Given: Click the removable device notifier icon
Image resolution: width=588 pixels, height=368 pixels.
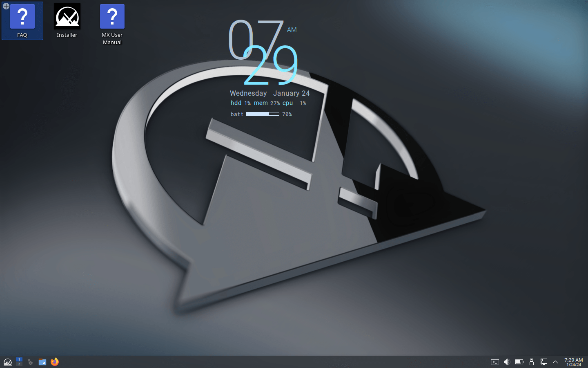Looking at the screenshot, I should [x=532, y=362].
